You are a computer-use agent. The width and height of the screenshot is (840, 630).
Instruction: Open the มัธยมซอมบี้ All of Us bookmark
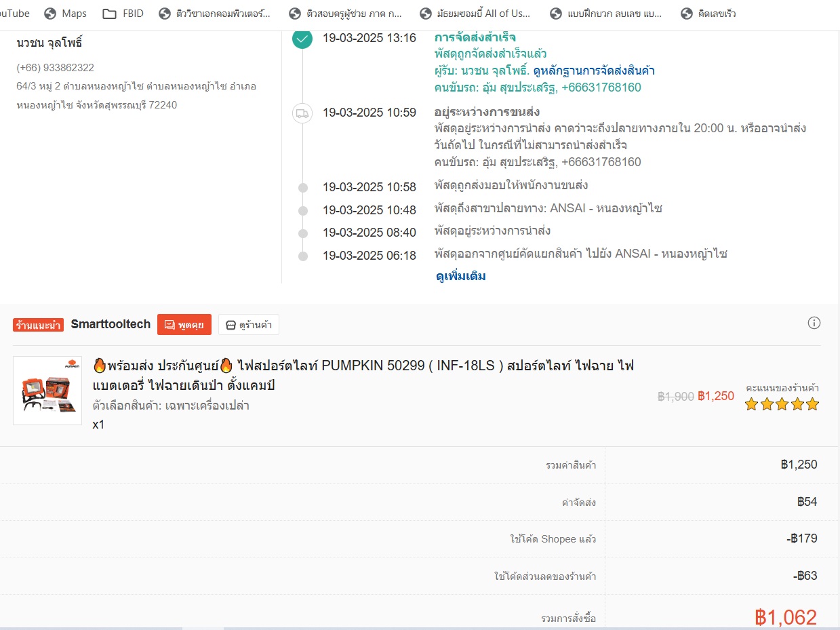(x=475, y=14)
